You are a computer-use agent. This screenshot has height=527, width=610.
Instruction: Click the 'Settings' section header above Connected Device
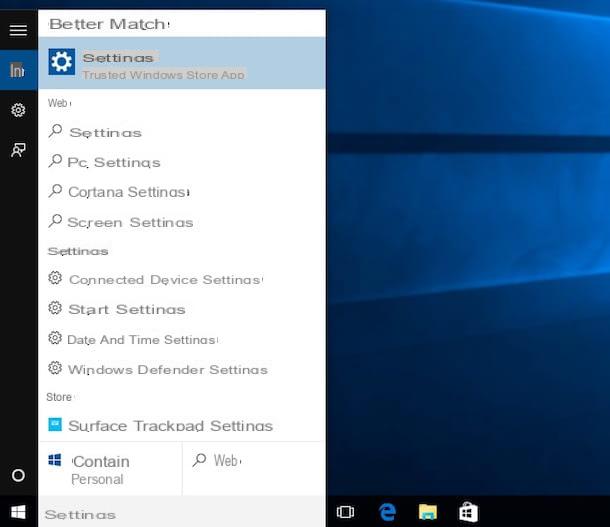click(78, 251)
